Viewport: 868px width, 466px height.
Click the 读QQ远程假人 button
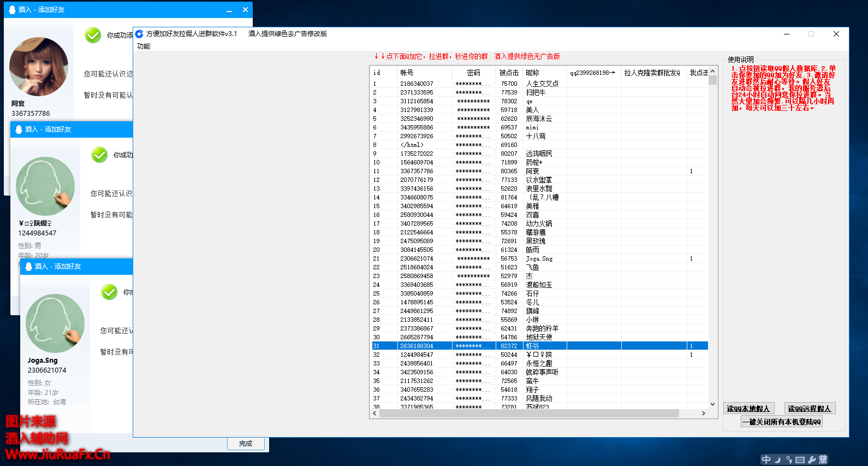[x=810, y=409]
